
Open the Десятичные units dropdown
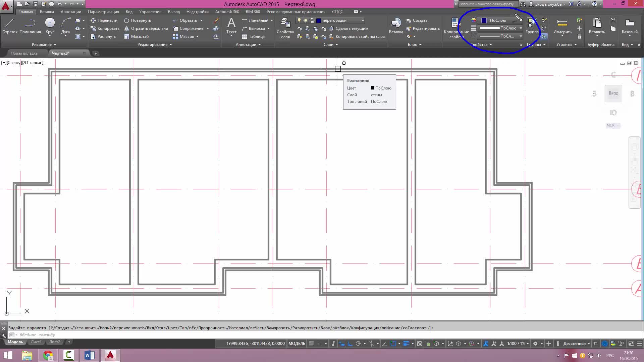pos(577,344)
